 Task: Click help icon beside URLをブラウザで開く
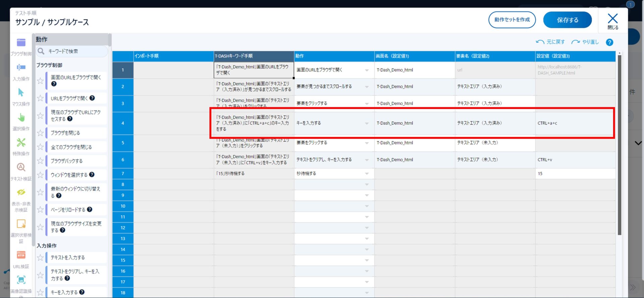pyautogui.click(x=92, y=98)
